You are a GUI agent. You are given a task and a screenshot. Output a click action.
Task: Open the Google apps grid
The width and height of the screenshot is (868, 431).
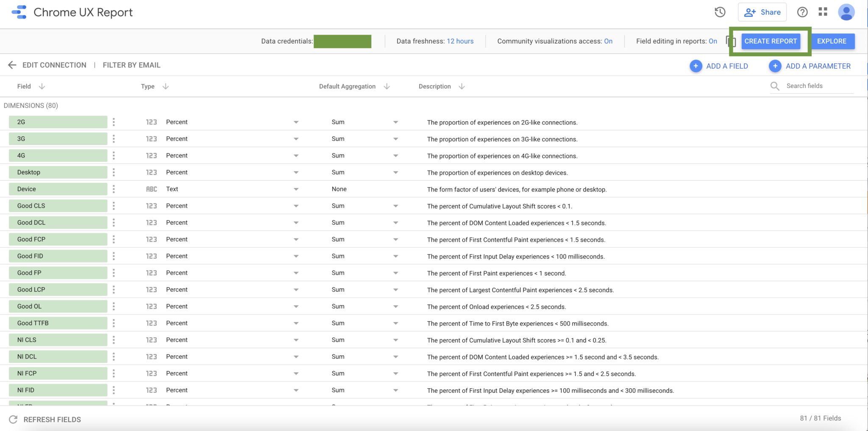click(823, 12)
